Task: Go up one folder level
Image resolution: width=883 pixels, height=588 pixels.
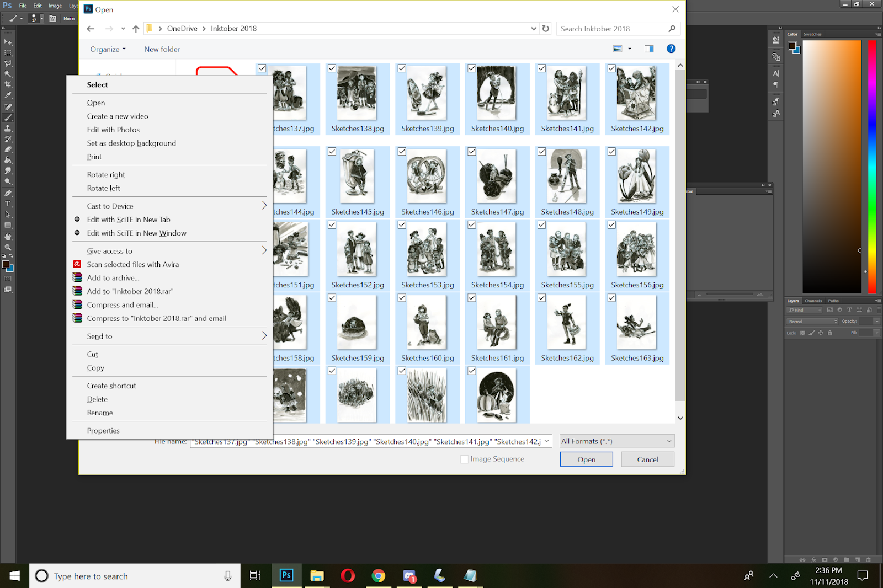Action: tap(136, 29)
